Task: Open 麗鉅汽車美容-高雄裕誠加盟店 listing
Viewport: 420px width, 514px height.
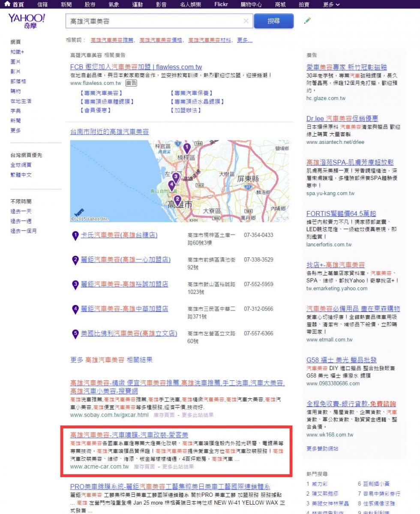Action: tap(125, 284)
